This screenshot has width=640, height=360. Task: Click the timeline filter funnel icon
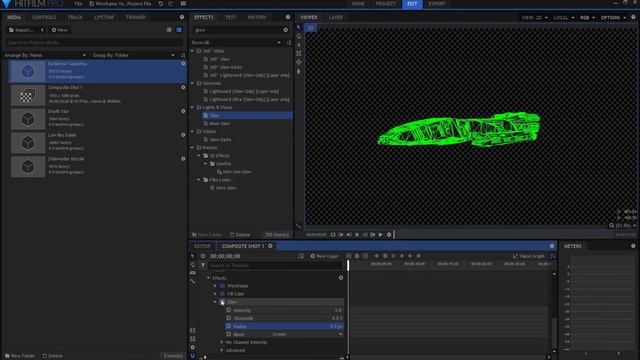[203, 265]
